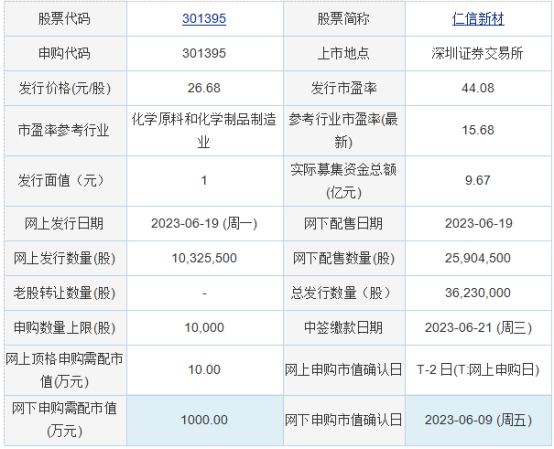The image size is (554, 449).
Task: Select the 化学原料和化学制品制造业 industry cell
Action: 204,130
